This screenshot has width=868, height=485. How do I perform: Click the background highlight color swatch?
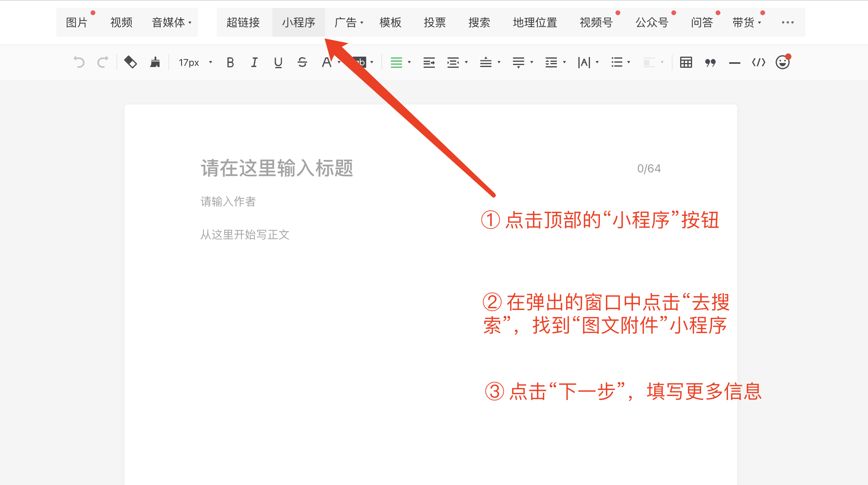click(359, 62)
